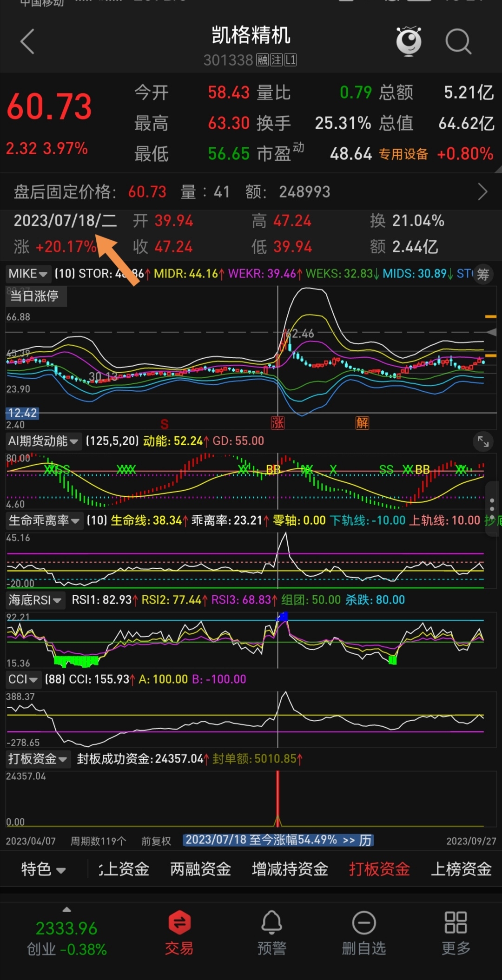The image size is (502, 980).
Task: Tap the 融 margin badge
Action: 263,60
